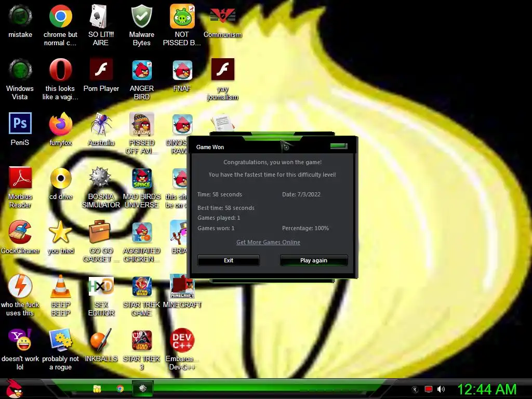Expand hidden system tray icons arrow

(x=415, y=390)
